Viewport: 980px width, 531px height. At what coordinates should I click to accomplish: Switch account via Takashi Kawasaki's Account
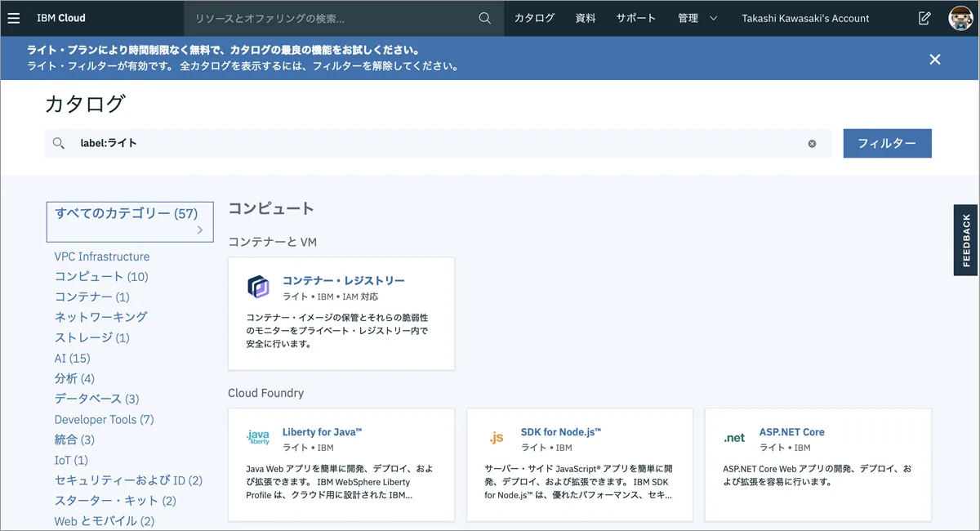click(x=805, y=18)
